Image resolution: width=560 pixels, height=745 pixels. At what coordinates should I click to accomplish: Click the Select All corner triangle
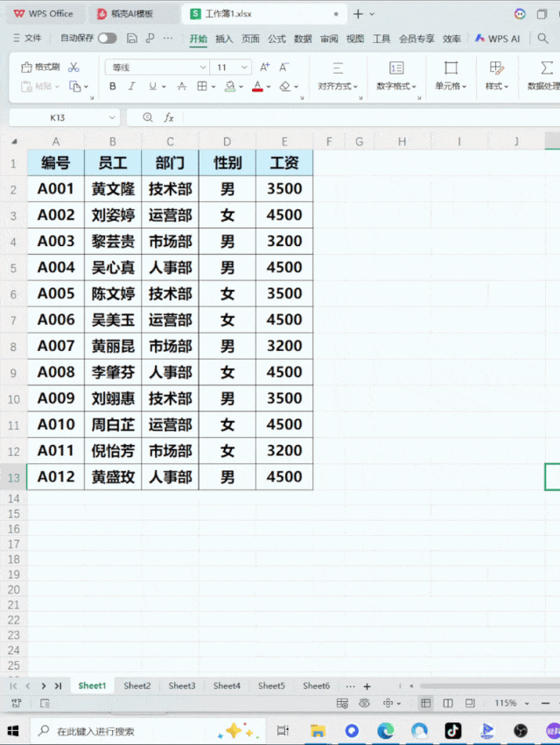[14, 142]
